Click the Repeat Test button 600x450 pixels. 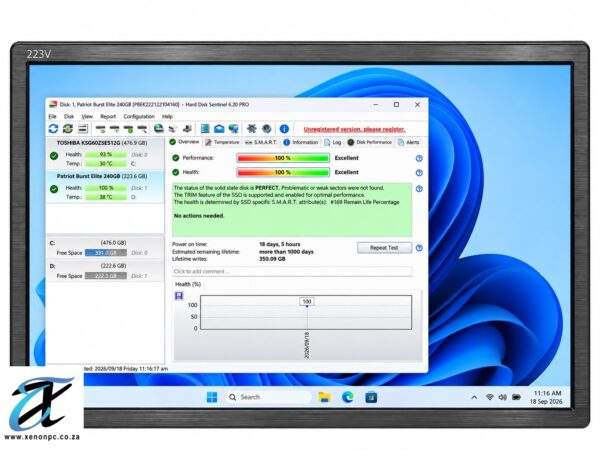pyautogui.click(x=384, y=248)
